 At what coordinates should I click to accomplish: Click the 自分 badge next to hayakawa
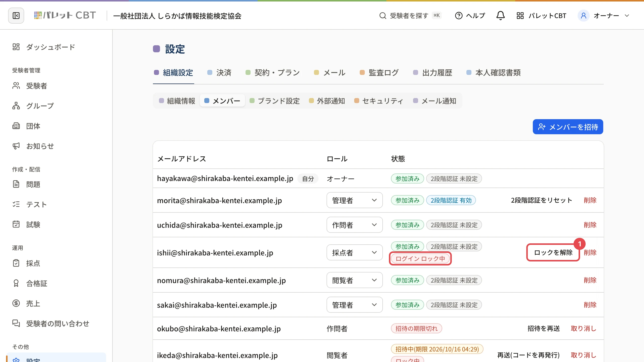point(308,179)
